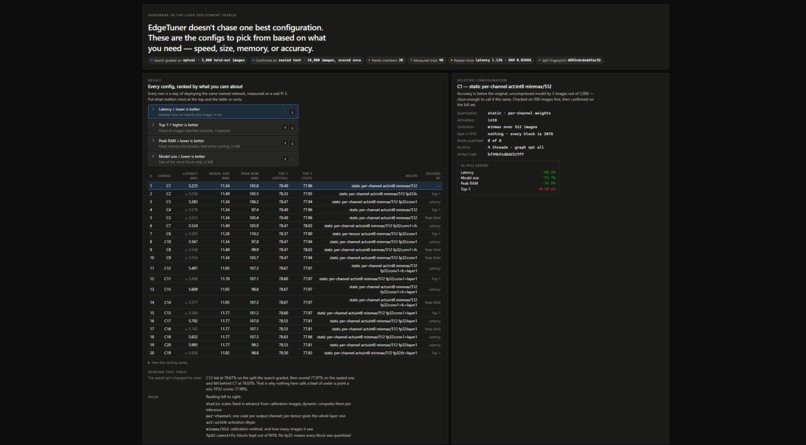Click the 'Search graded on optval' chip

point(198,60)
